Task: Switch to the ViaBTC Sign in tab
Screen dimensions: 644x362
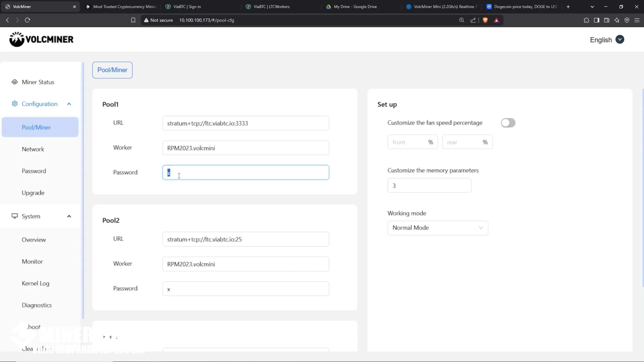Action: coord(201,7)
